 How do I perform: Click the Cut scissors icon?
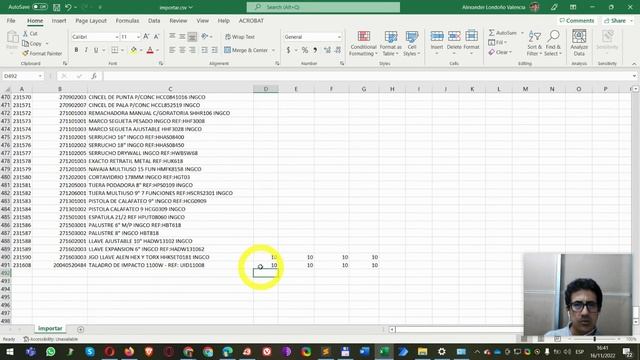pyautogui.click(x=30, y=33)
